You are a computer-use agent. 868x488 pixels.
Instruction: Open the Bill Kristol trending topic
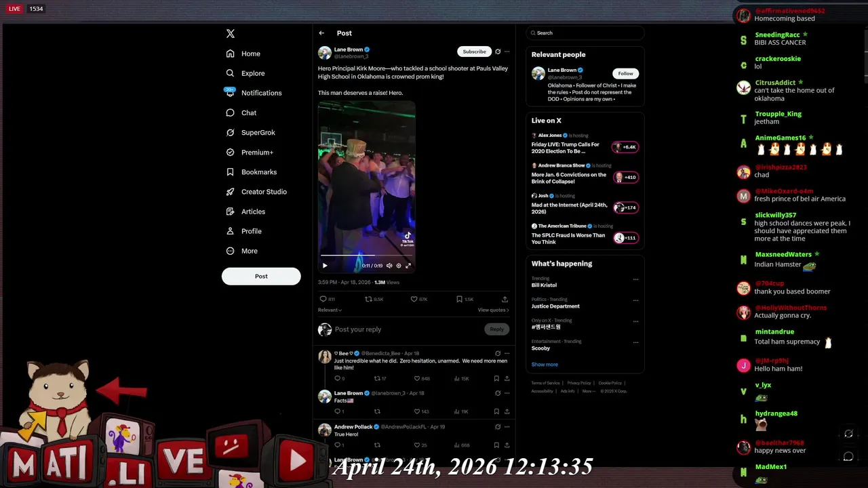tap(544, 285)
